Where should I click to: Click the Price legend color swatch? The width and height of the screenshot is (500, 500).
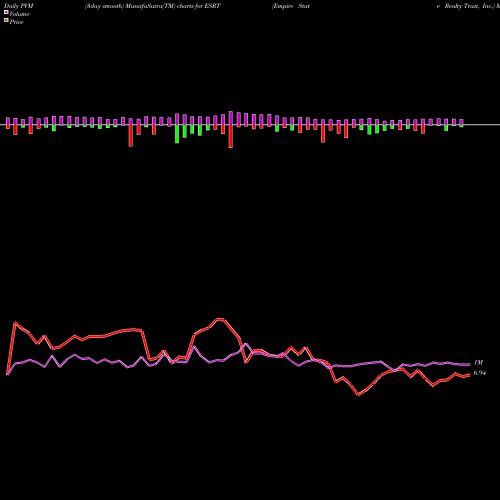[6, 21]
